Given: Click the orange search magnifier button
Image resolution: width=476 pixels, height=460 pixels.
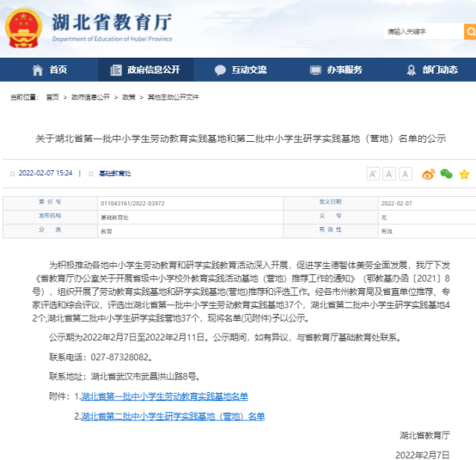Looking at the screenshot, I should tap(470, 32).
